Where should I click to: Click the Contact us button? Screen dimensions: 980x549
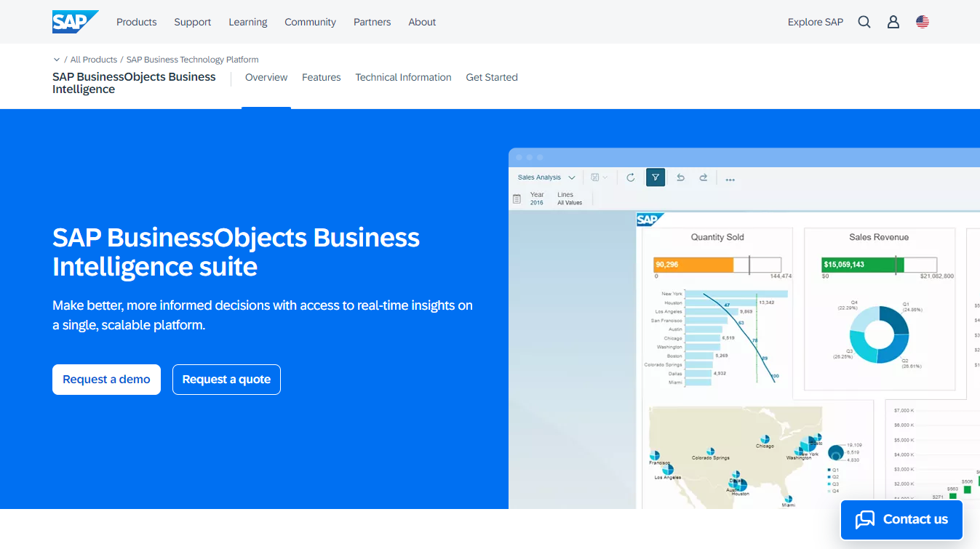(901, 519)
